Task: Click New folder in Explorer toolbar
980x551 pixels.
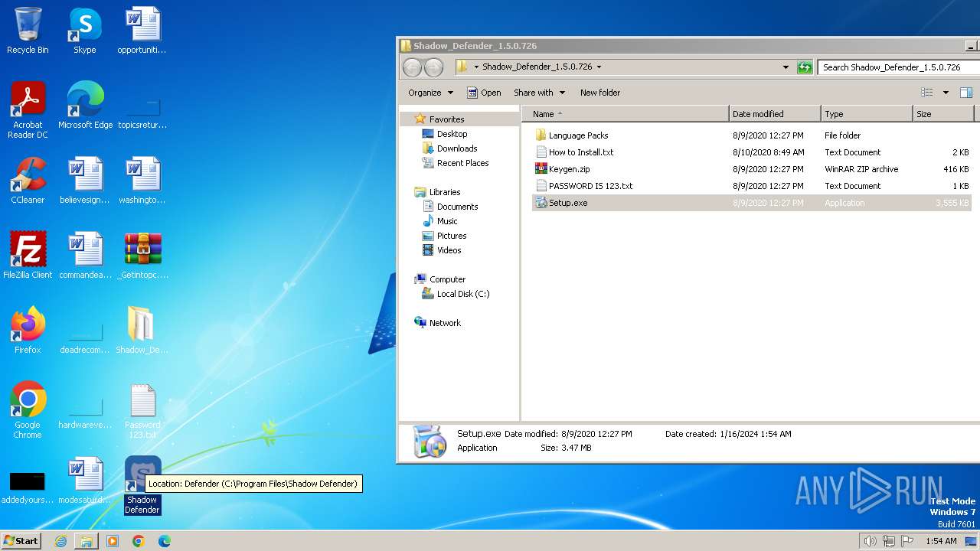Action: point(600,93)
